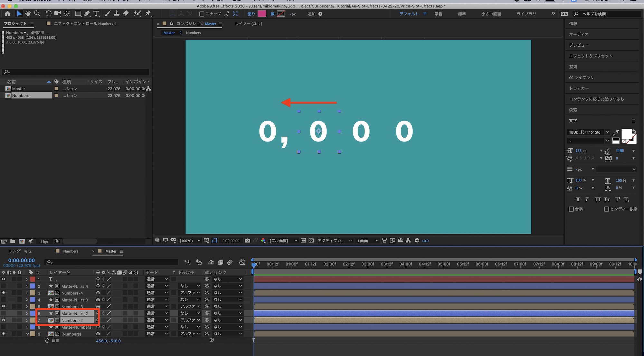Expand the Numbers-2 layer properties
This screenshot has width=644, height=356.
(x=27, y=320)
